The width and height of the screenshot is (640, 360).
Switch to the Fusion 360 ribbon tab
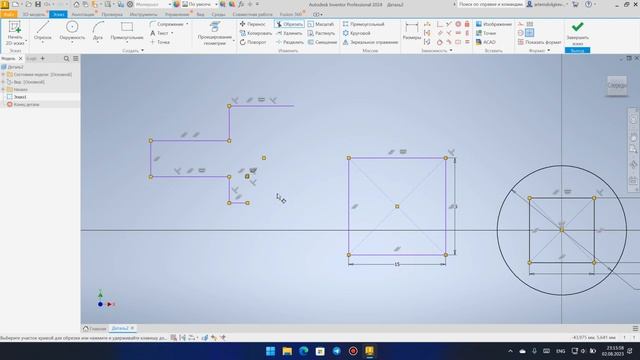[x=291, y=14]
